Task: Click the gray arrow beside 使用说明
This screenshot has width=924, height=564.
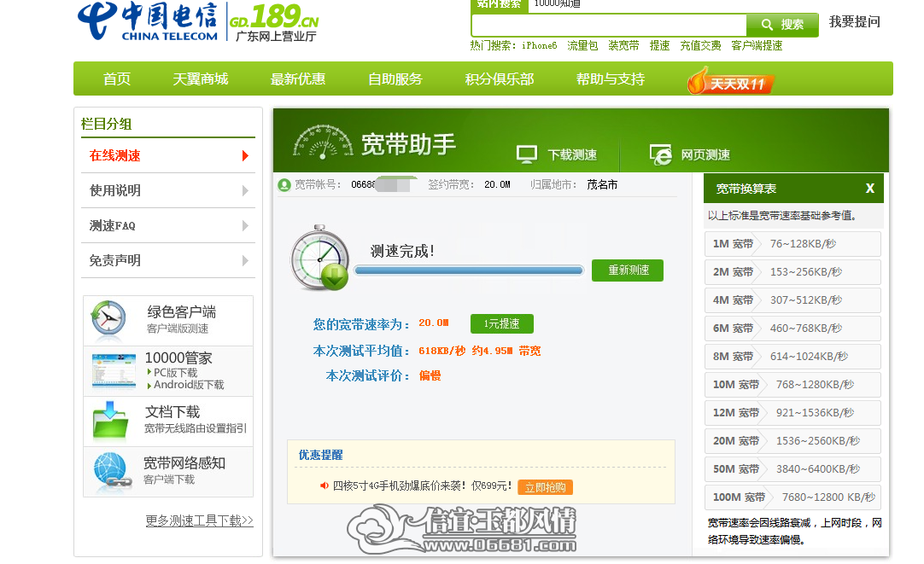Action: pos(245,190)
